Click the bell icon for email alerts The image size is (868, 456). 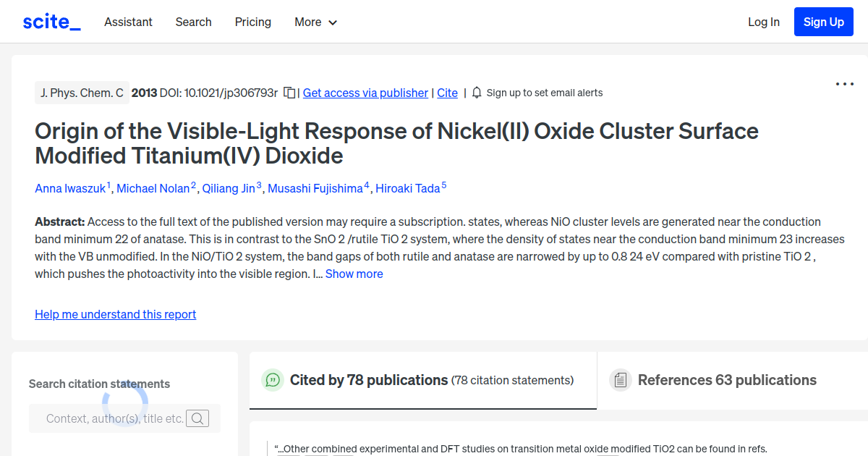click(x=477, y=93)
